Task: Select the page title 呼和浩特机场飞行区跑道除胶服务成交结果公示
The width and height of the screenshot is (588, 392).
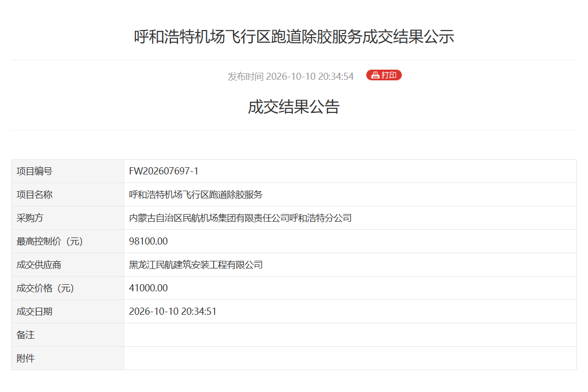Action: pos(294,37)
